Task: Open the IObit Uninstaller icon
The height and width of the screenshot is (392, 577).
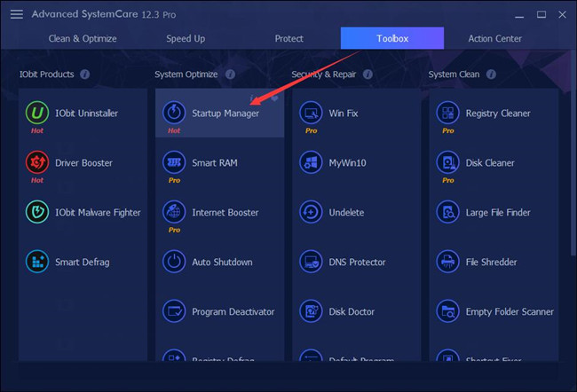Action: click(x=37, y=113)
